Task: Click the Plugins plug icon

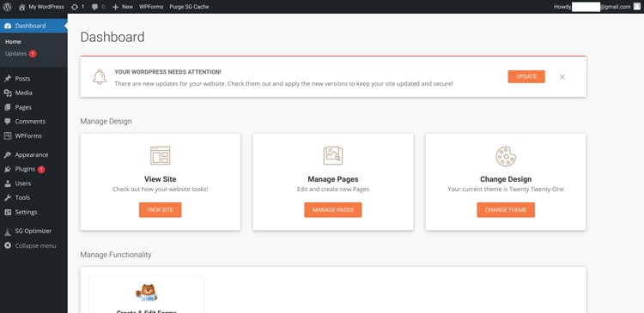Action: pos(8,169)
